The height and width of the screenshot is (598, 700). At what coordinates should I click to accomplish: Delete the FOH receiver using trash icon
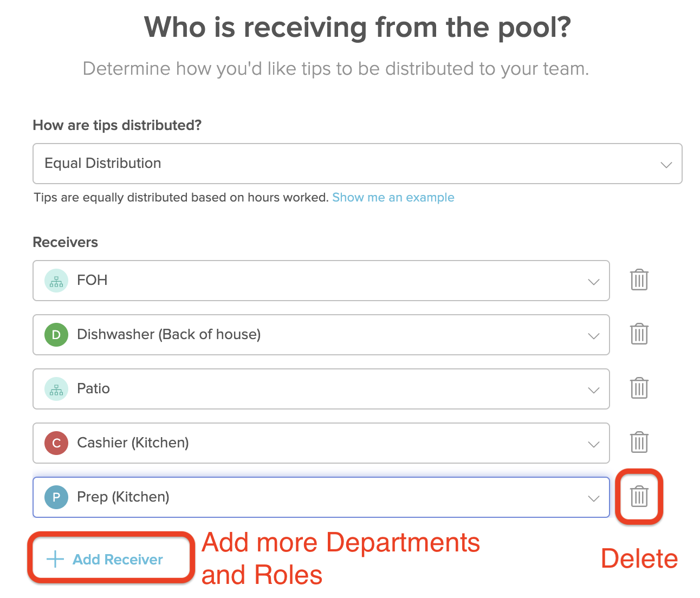click(x=639, y=280)
